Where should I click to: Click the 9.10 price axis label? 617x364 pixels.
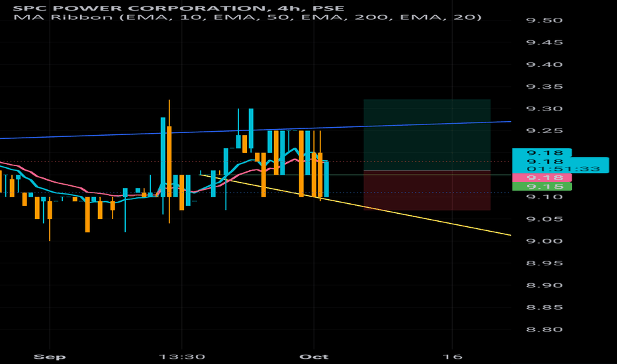coord(544,197)
